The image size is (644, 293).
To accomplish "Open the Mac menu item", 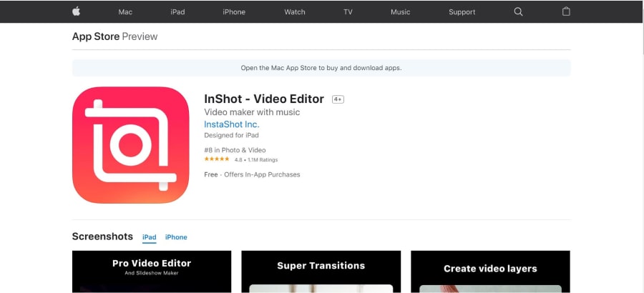I will click(x=125, y=12).
